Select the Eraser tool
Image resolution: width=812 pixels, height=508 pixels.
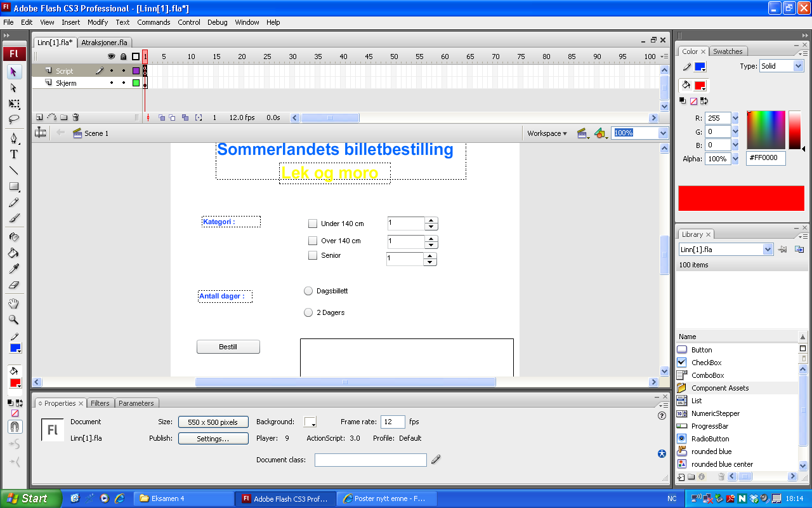coord(14,285)
